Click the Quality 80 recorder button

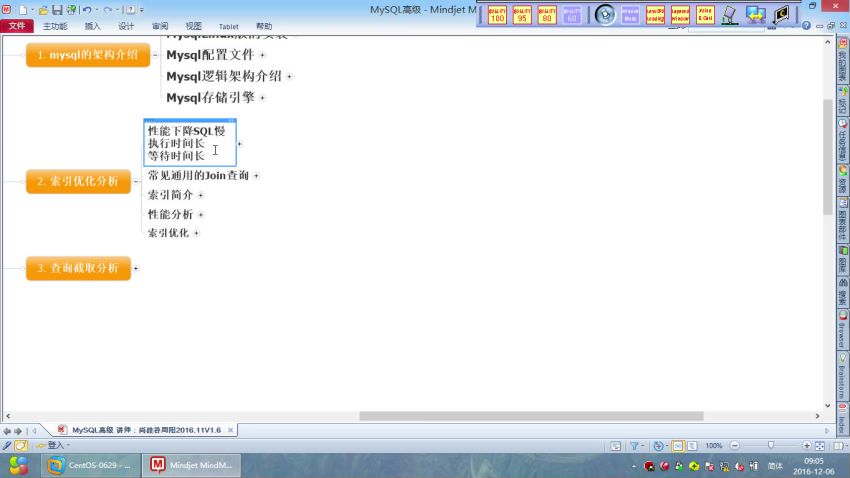[547, 15]
